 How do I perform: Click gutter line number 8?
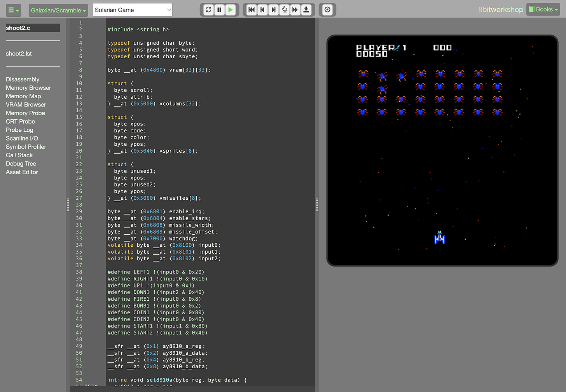pos(80,70)
